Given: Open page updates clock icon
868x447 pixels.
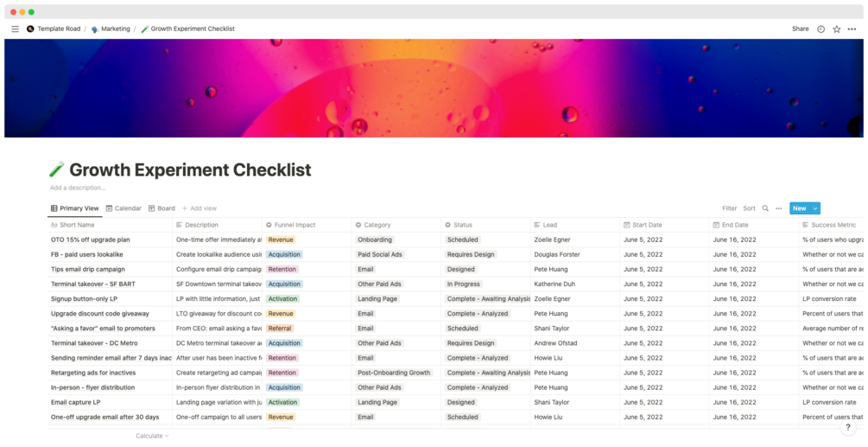Looking at the screenshot, I should pos(821,29).
